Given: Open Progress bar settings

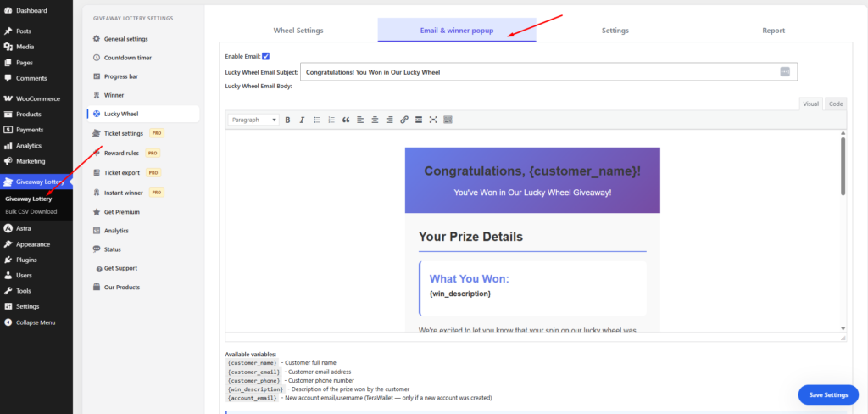Looking at the screenshot, I should click(x=142, y=76).
